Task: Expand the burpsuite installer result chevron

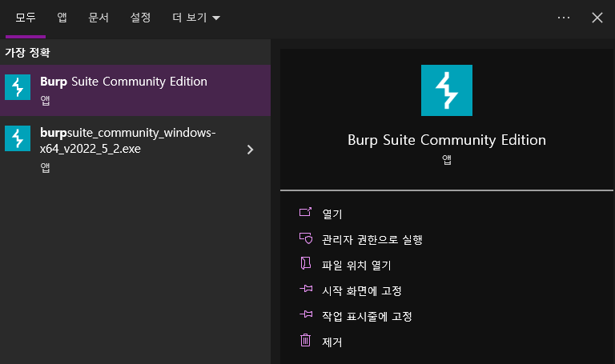Action: point(250,150)
